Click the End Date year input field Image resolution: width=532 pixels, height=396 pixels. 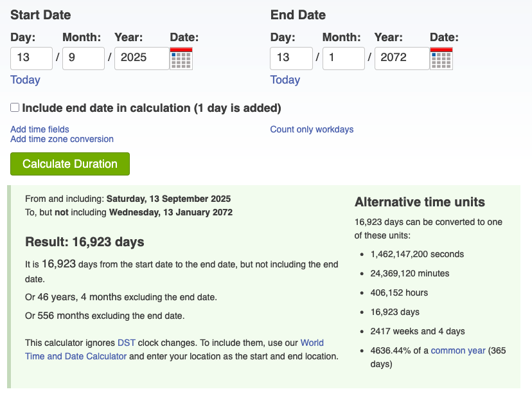[x=401, y=58]
